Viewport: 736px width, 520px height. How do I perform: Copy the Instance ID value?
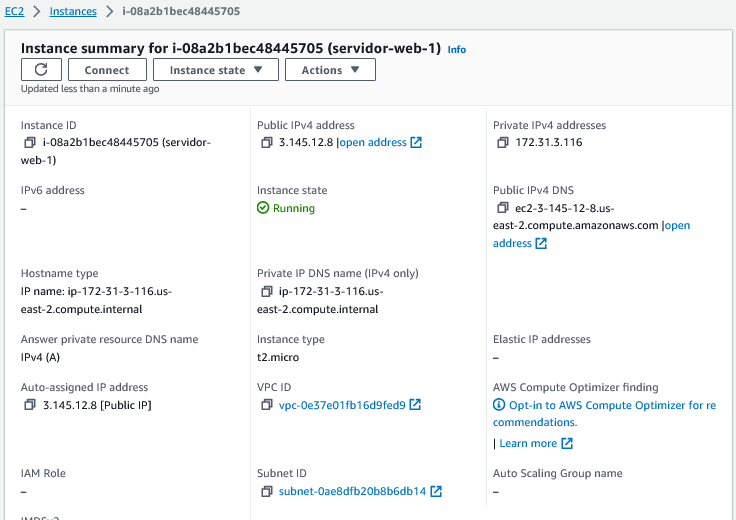point(30,143)
